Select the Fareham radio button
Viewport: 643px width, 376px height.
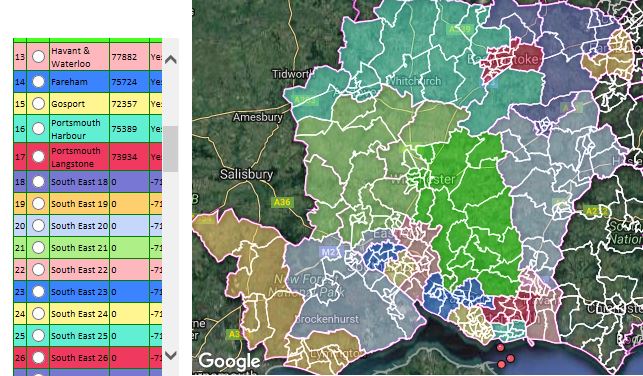pyautogui.click(x=38, y=82)
